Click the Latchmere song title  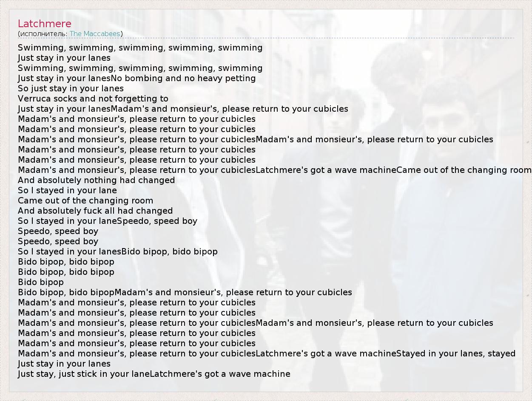[x=45, y=24]
